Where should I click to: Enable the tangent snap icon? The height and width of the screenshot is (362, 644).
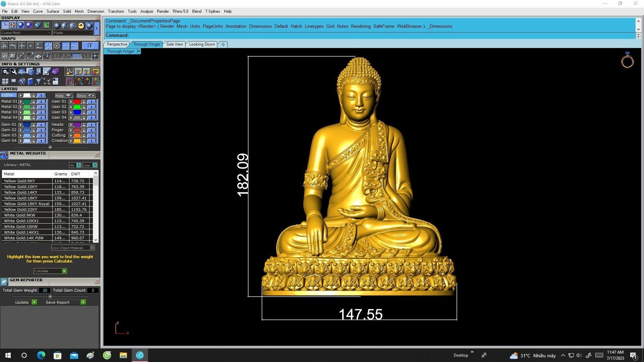pos(13,46)
